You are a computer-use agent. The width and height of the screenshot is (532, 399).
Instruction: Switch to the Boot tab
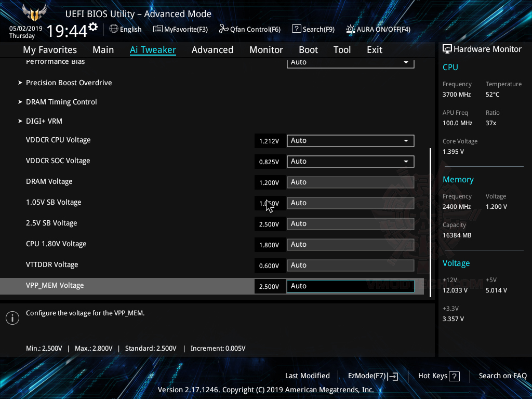(309, 50)
